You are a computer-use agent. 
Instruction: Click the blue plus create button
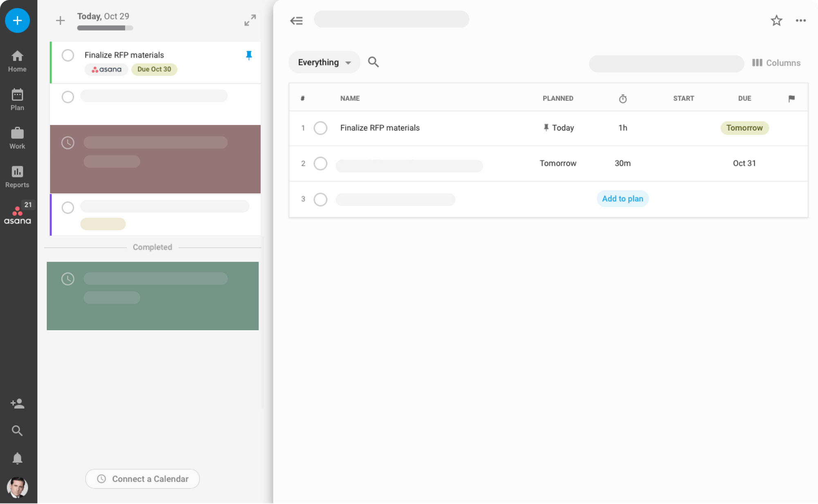[x=17, y=20]
